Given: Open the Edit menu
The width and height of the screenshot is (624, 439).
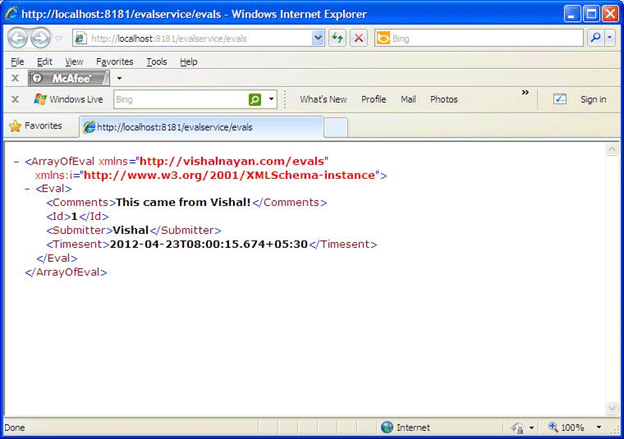Looking at the screenshot, I should [45, 62].
